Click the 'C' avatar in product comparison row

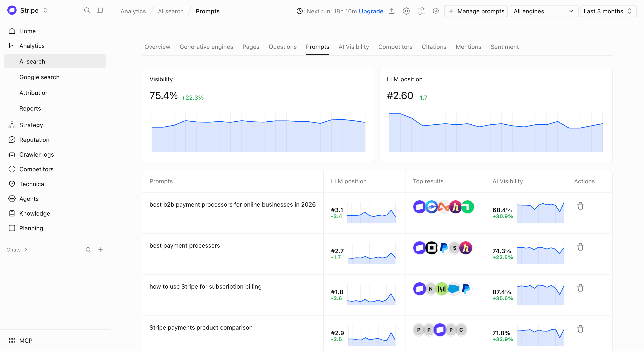tap(461, 330)
